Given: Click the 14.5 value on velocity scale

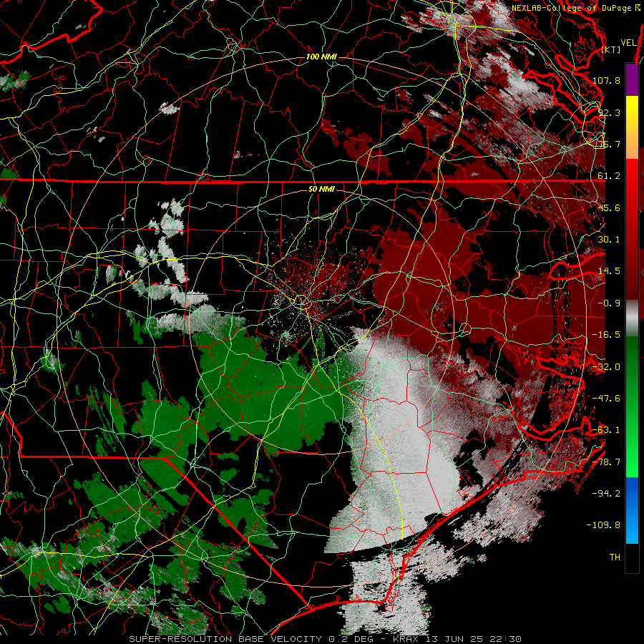Looking at the screenshot, I should coord(609,271).
